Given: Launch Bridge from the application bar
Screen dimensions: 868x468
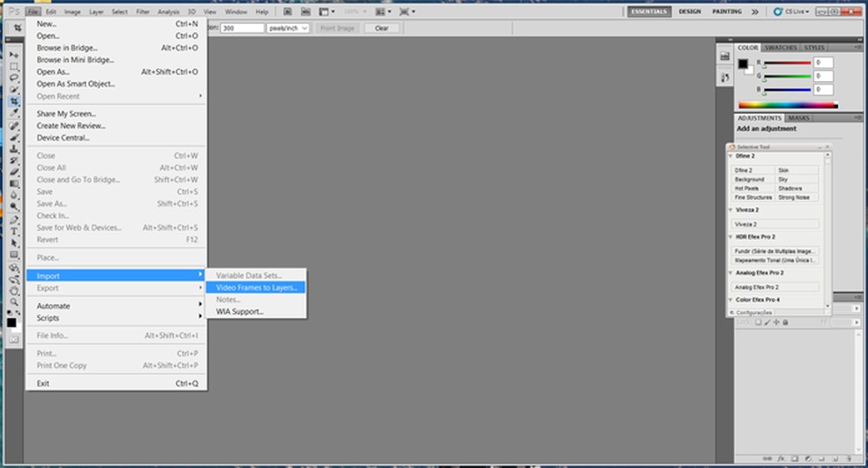Looking at the screenshot, I should pyautogui.click(x=288, y=11).
